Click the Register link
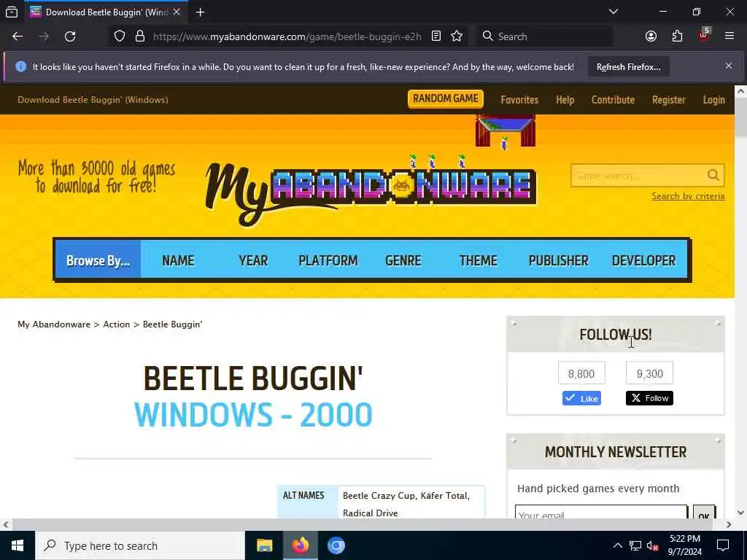Screen dimensions: 747x560 point(668,99)
